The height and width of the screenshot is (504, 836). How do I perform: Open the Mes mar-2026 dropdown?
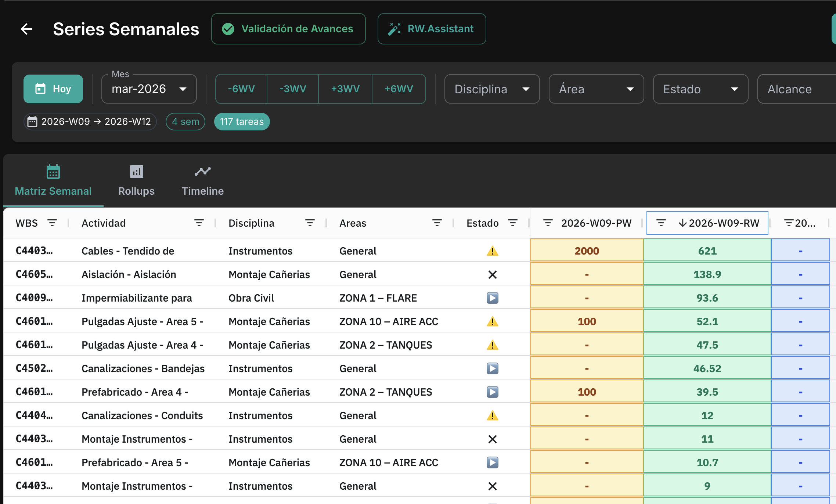tap(149, 89)
